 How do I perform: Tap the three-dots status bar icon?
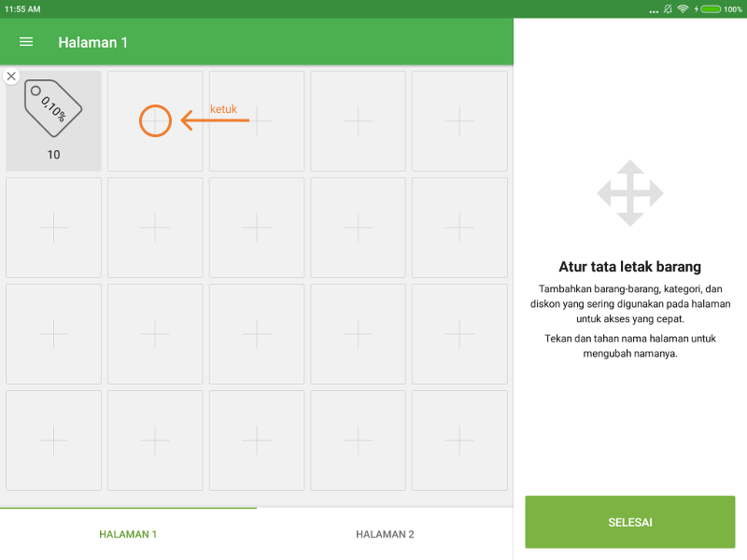(x=654, y=11)
